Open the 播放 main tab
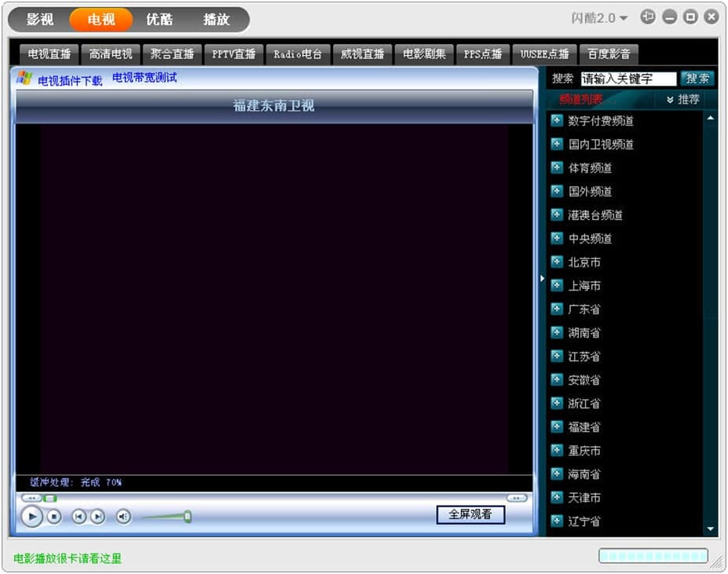The image size is (728, 574). pos(216,20)
